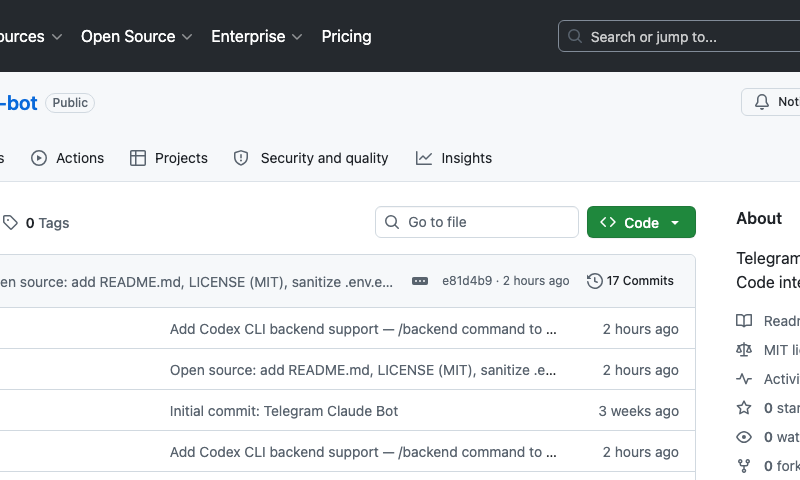800x480 pixels.
Task: Click the notifications bell icon
Action: pos(762,102)
